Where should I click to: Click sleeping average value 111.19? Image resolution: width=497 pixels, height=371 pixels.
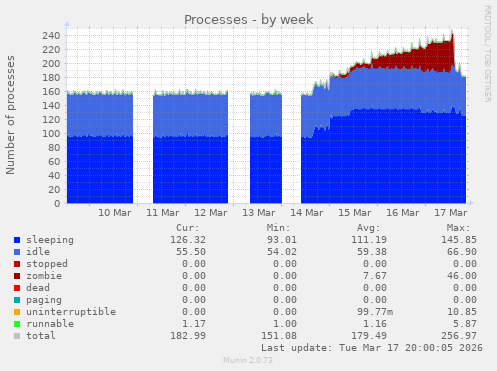(x=369, y=240)
